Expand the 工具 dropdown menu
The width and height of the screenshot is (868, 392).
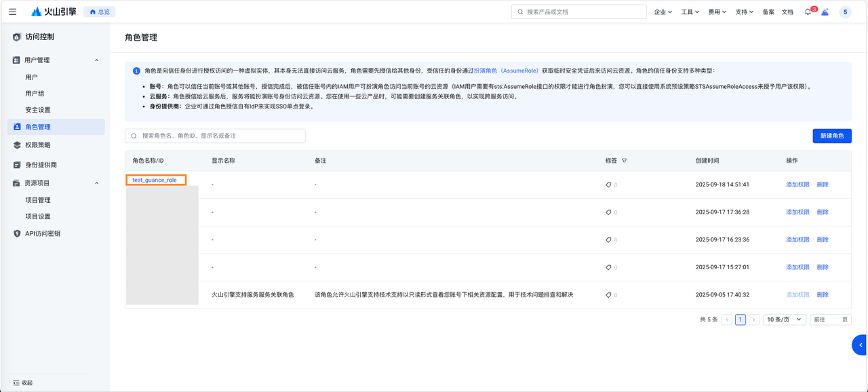click(x=690, y=12)
